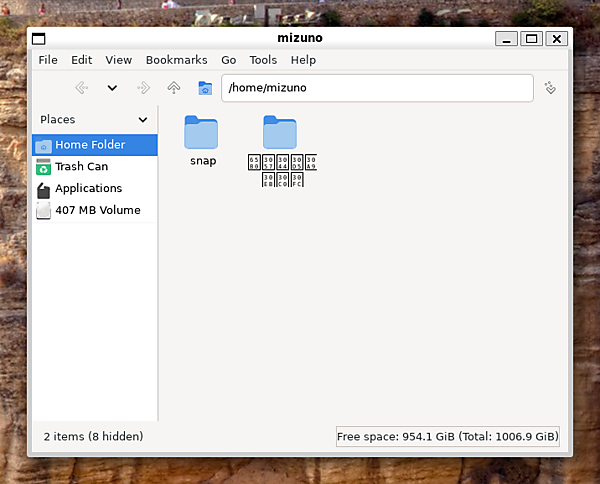Select Home Folder in the sidebar
The width and height of the screenshot is (600, 484).
[x=95, y=145]
